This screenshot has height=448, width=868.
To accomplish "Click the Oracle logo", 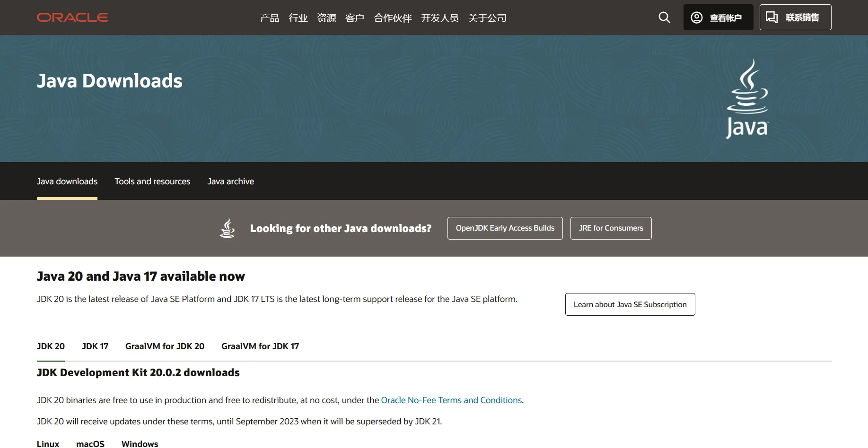I will (72, 17).
